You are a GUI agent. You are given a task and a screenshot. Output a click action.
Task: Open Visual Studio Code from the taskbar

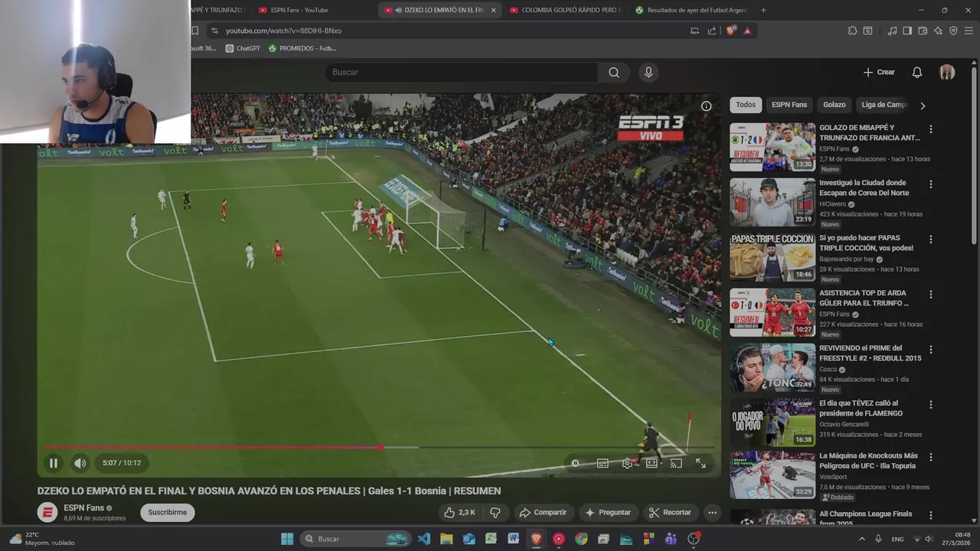point(424,539)
